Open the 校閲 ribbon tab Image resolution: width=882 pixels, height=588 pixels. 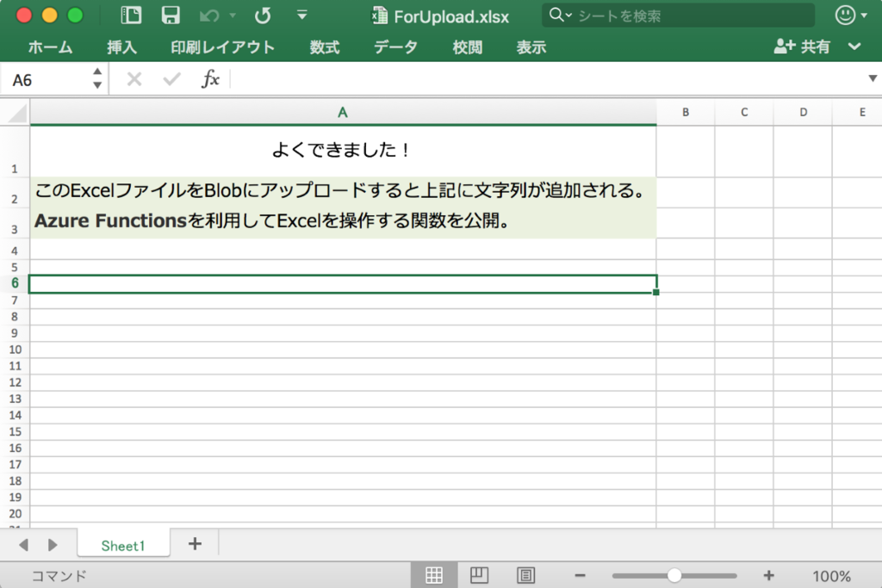pyautogui.click(x=468, y=46)
